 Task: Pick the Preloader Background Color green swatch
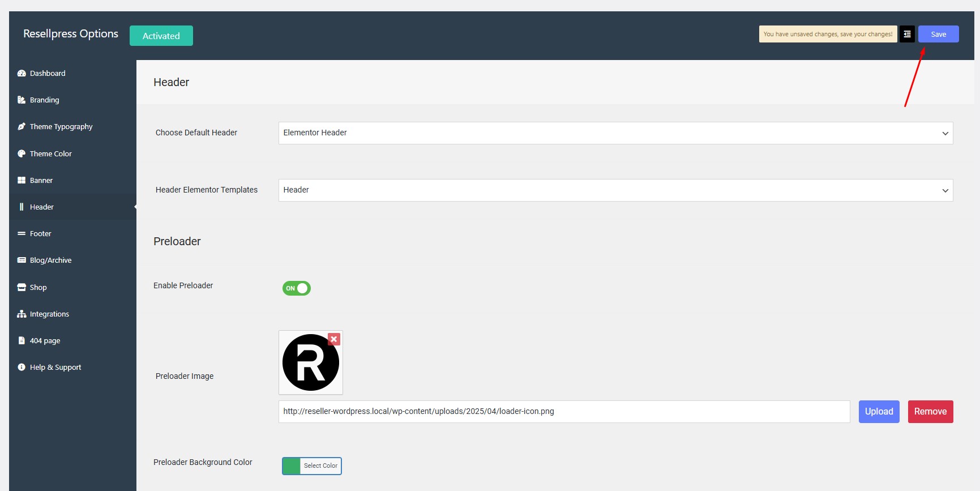[x=292, y=466]
